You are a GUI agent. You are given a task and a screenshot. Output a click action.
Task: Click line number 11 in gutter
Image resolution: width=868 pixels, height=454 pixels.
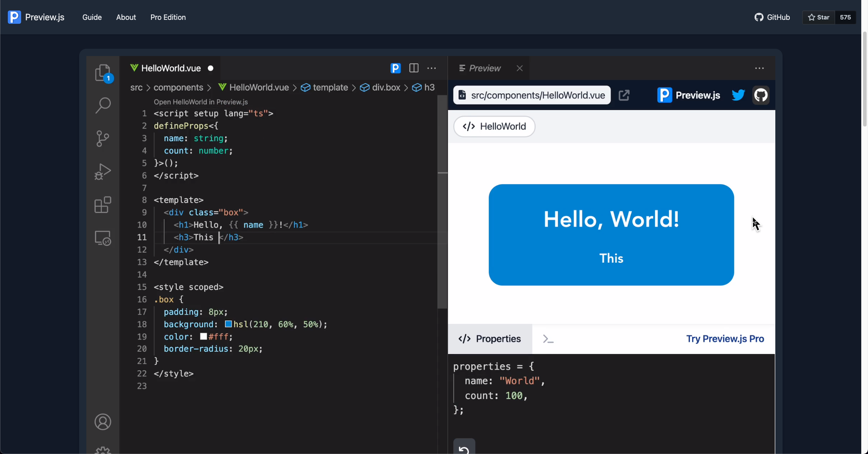[x=142, y=237]
